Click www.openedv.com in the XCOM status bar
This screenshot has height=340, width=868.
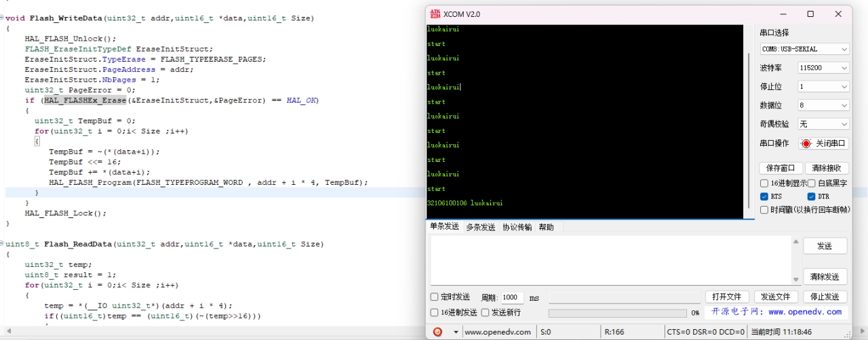point(497,332)
